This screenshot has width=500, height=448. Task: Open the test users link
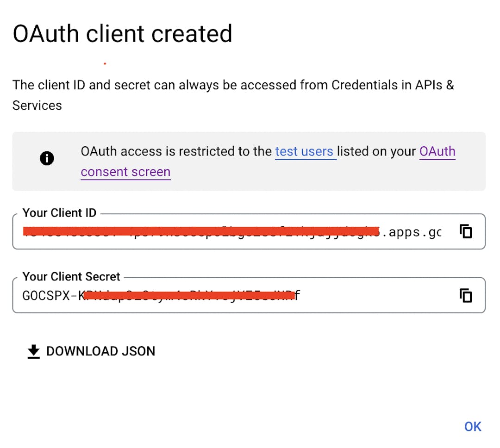point(304,151)
